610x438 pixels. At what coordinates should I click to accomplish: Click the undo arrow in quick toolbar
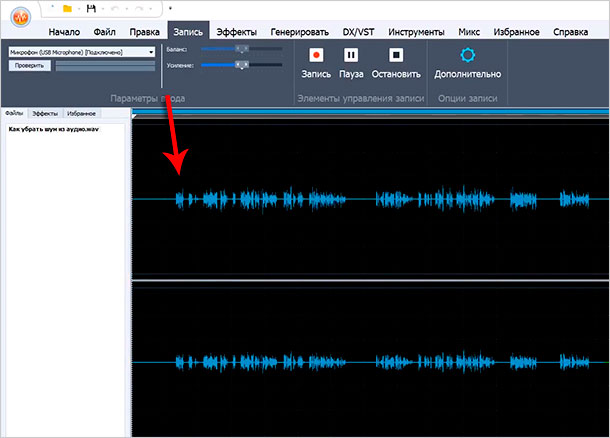click(x=115, y=9)
